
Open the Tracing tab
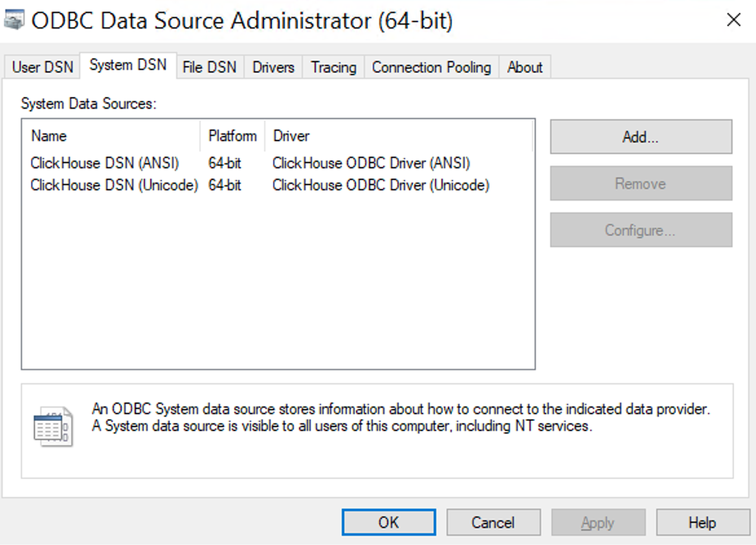pyautogui.click(x=332, y=67)
